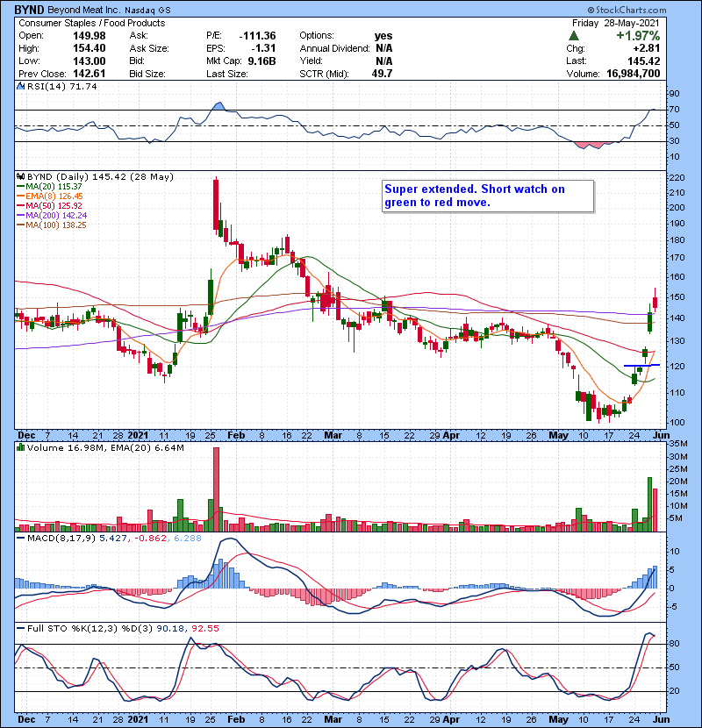Click the 35M volume axis label
This screenshot has height=728, width=702.
click(678, 444)
